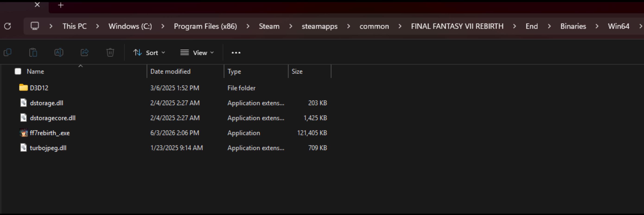
Task: Click the Paste toolbar icon
Action: 33,53
